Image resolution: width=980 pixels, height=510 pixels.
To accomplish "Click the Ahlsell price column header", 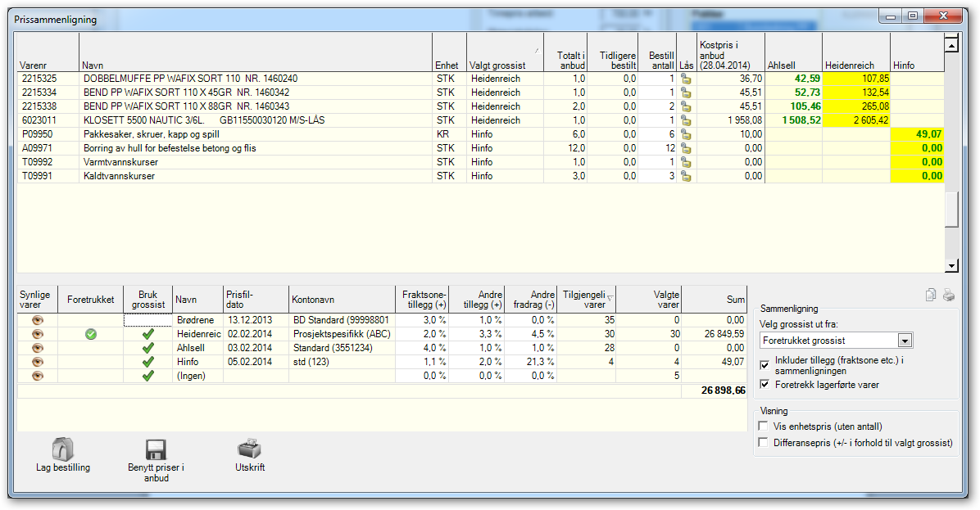I will [x=794, y=52].
